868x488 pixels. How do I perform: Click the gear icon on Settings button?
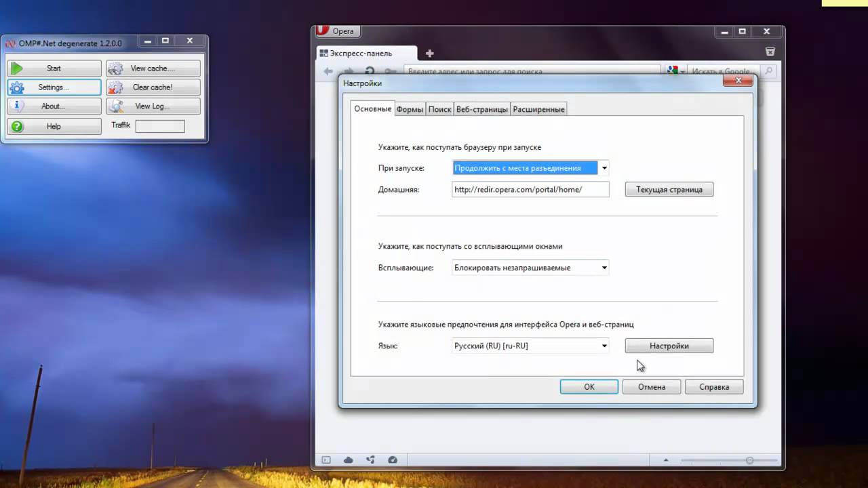point(17,87)
